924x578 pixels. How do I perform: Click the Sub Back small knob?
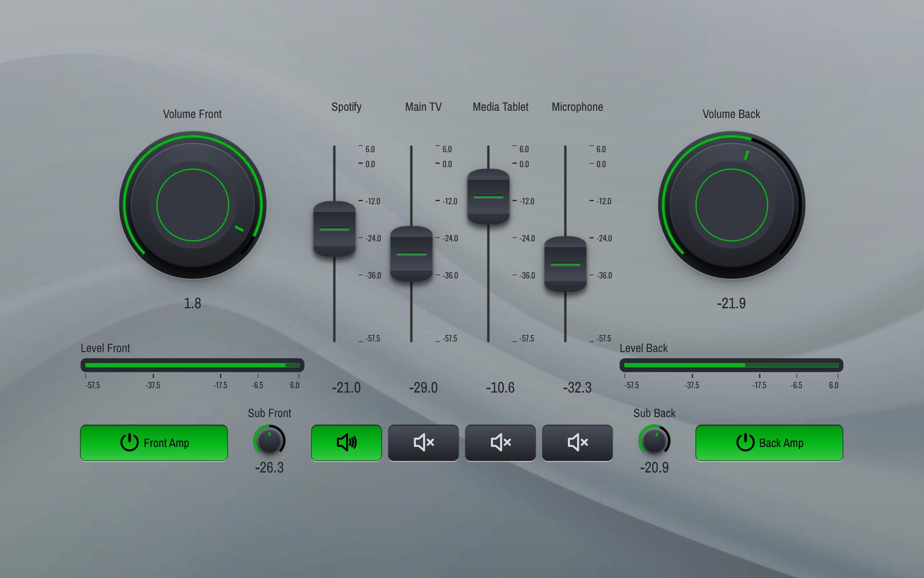654,440
